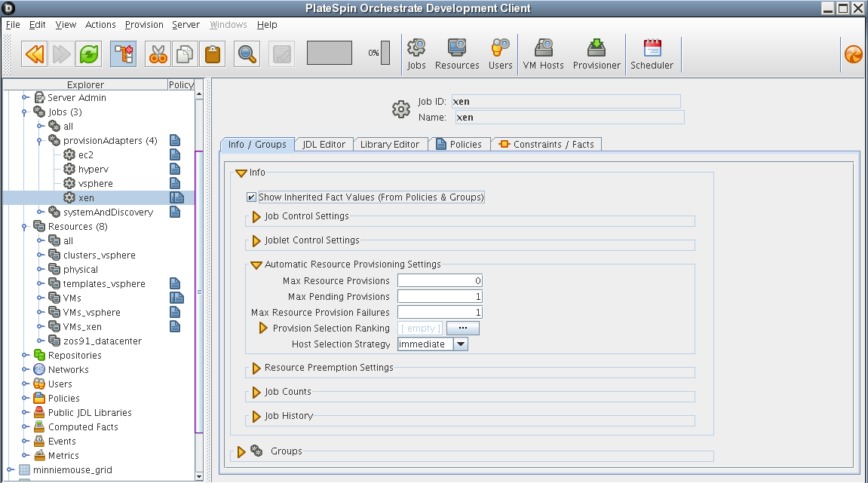Select the minniemouse_grid tree node

click(x=72, y=470)
